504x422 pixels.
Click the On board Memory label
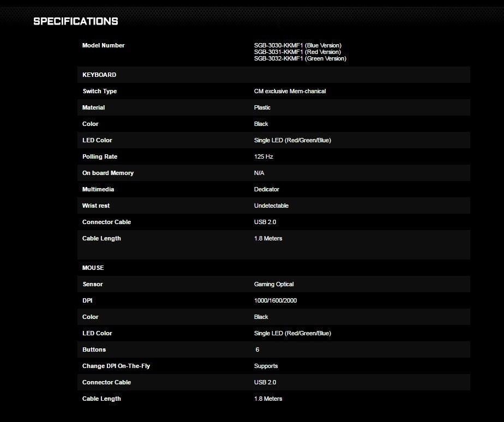108,173
